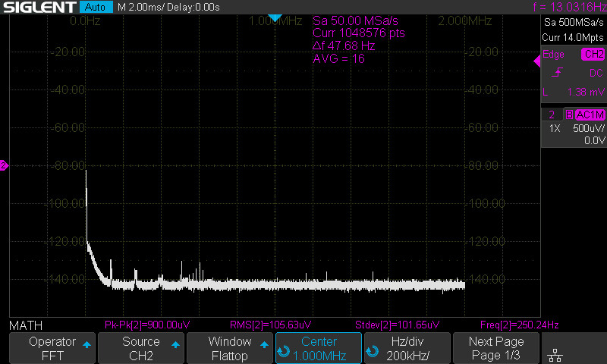This screenshot has width=607, height=364.
Task: Click the Delay:0.00s readout
Action: click(193, 7)
